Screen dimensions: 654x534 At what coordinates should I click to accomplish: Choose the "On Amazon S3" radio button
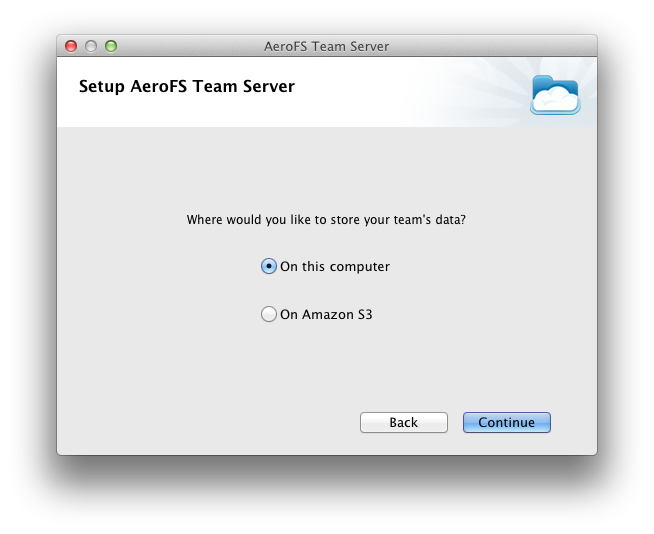[x=269, y=314]
